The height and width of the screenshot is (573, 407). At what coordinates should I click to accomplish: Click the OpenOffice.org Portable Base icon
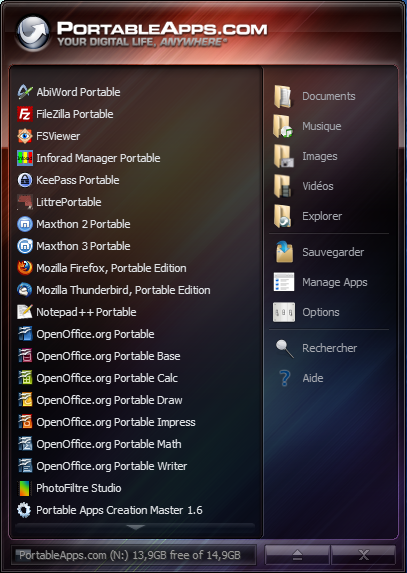coord(25,356)
